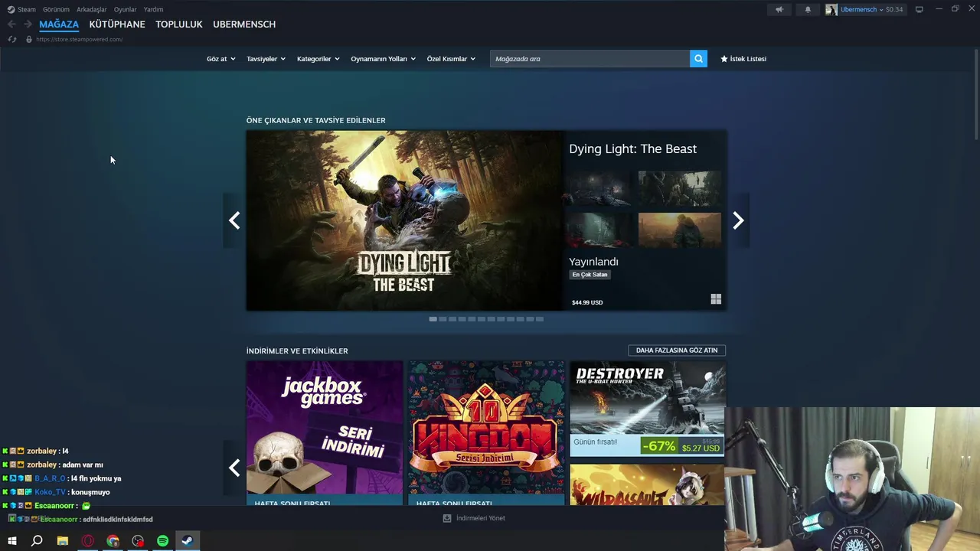Preview Dying Light bottom-right screenshot thumbnail
This screenshot has width=980, height=551.
(680, 230)
